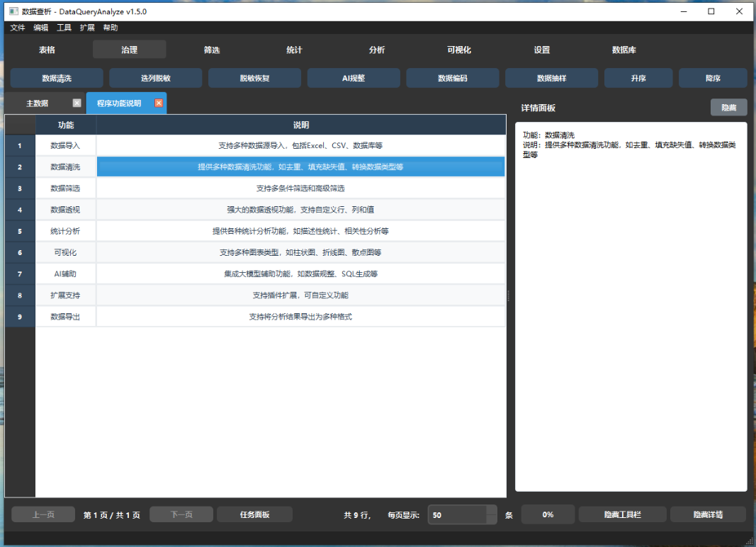
Task: Close the 程序功能说明 tab
Action: click(x=159, y=103)
